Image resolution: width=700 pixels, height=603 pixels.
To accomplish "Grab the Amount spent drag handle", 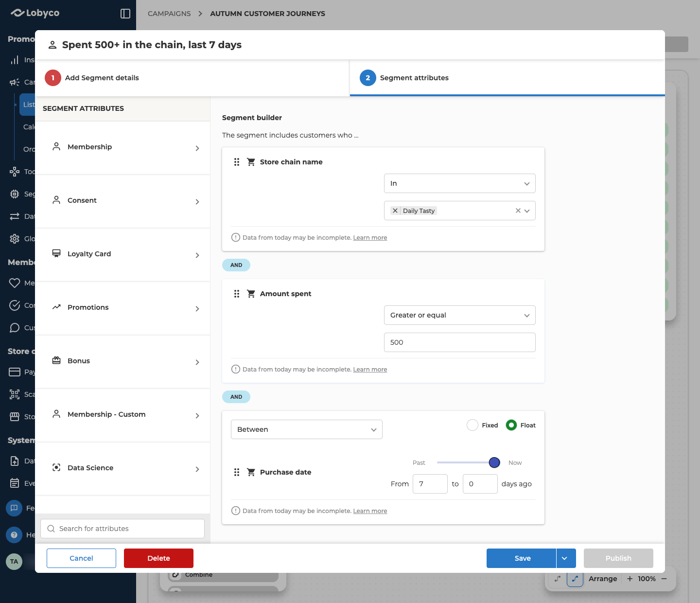I will 237,294.
